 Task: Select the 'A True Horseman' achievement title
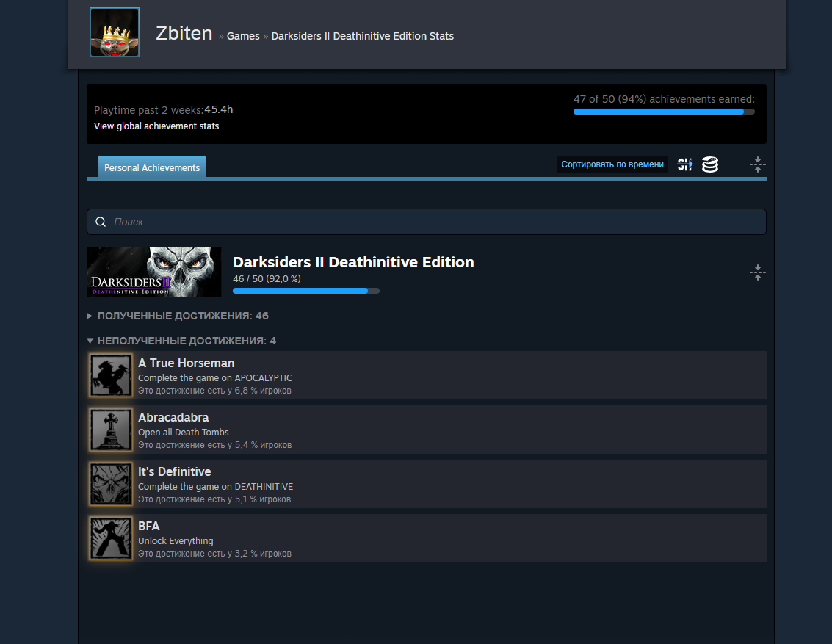(187, 363)
